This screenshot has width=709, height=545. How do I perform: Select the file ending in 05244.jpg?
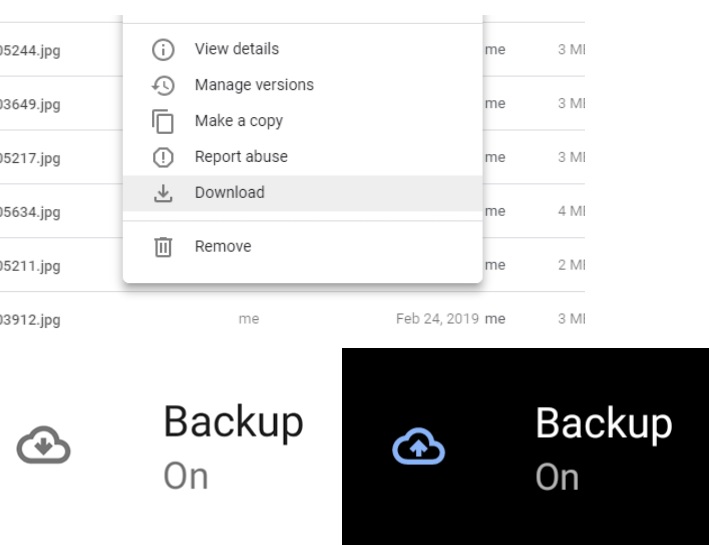click(30, 50)
